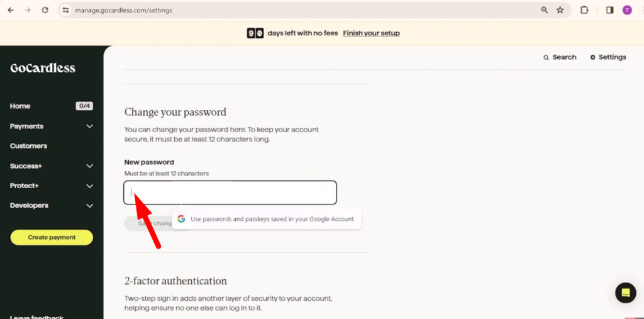
Task: Focus the New password input field
Action: (230, 193)
